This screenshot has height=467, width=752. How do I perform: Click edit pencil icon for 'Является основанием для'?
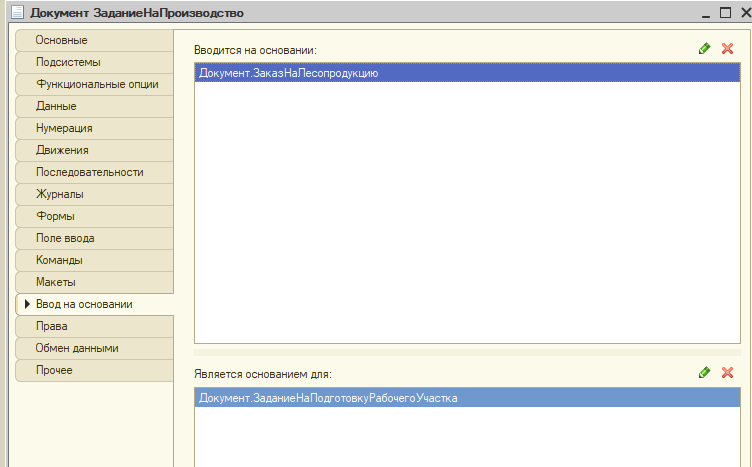705,372
